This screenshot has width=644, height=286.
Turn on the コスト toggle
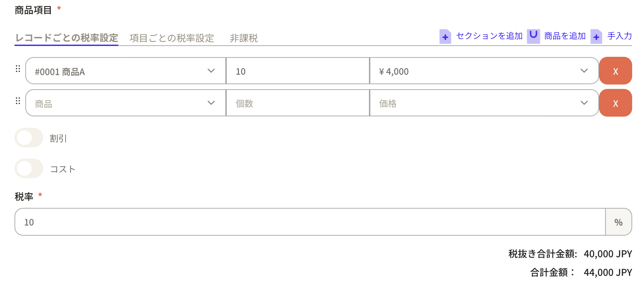click(29, 169)
